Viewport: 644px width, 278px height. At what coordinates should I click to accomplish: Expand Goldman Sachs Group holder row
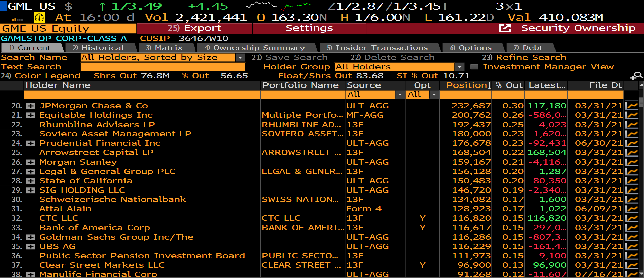tap(31, 237)
